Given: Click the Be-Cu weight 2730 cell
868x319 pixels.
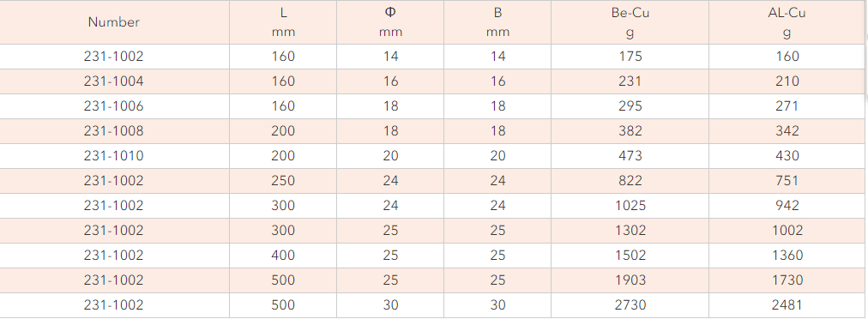Looking at the screenshot, I should (630, 305).
